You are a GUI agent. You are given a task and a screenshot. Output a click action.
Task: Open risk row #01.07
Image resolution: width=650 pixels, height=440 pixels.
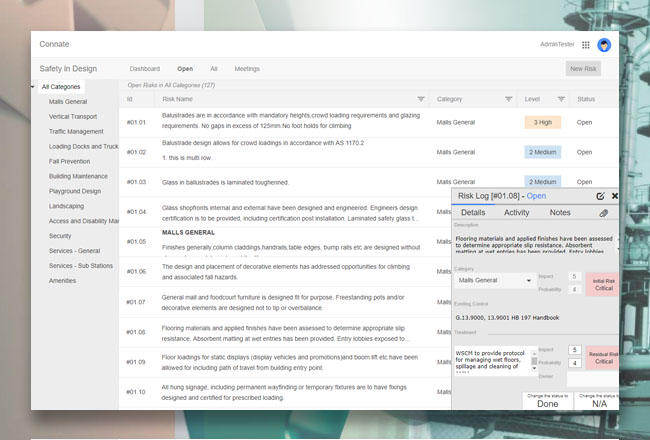pos(285,302)
